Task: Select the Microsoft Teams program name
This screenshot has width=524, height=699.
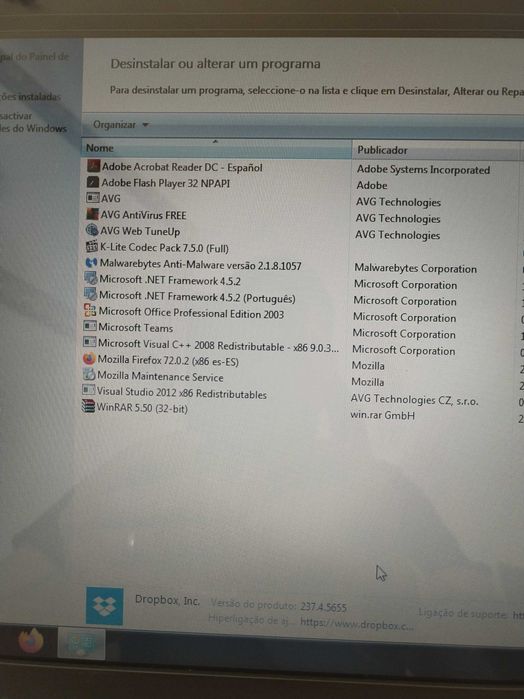Action: click(136, 328)
